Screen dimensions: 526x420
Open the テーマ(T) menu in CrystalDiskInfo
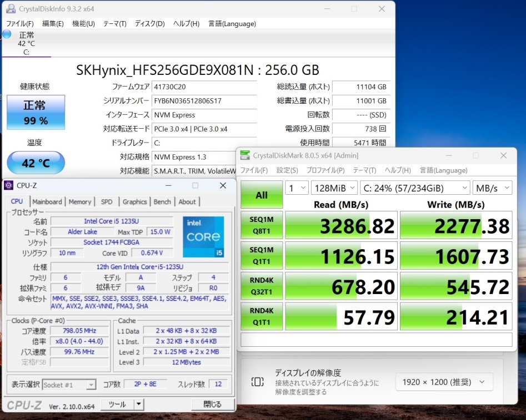[115, 23]
